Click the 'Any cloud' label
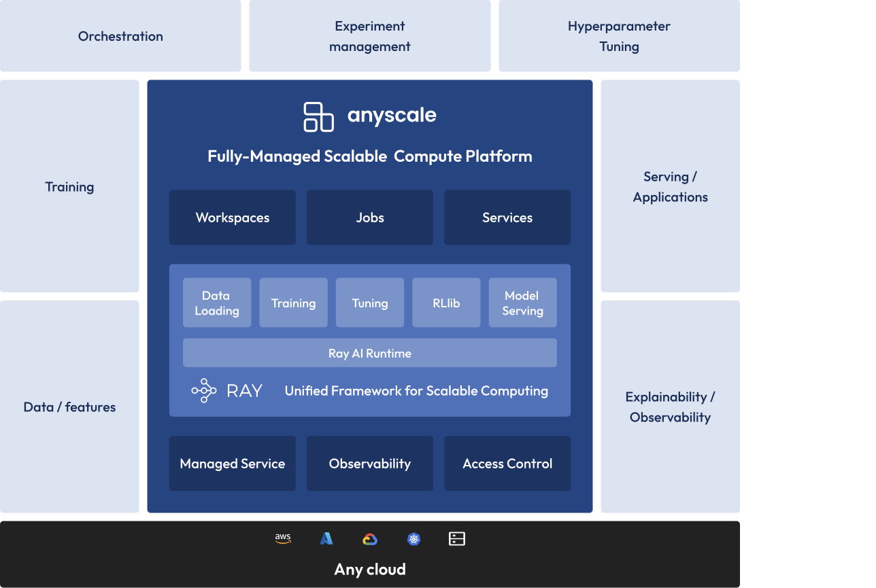The height and width of the screenshot is (588, 876). (x=370, y=569)
